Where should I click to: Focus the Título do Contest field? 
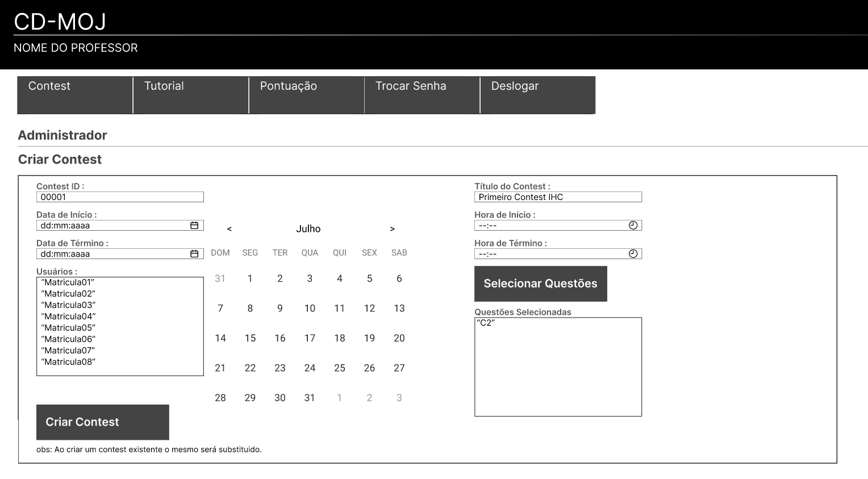[558, 197]
